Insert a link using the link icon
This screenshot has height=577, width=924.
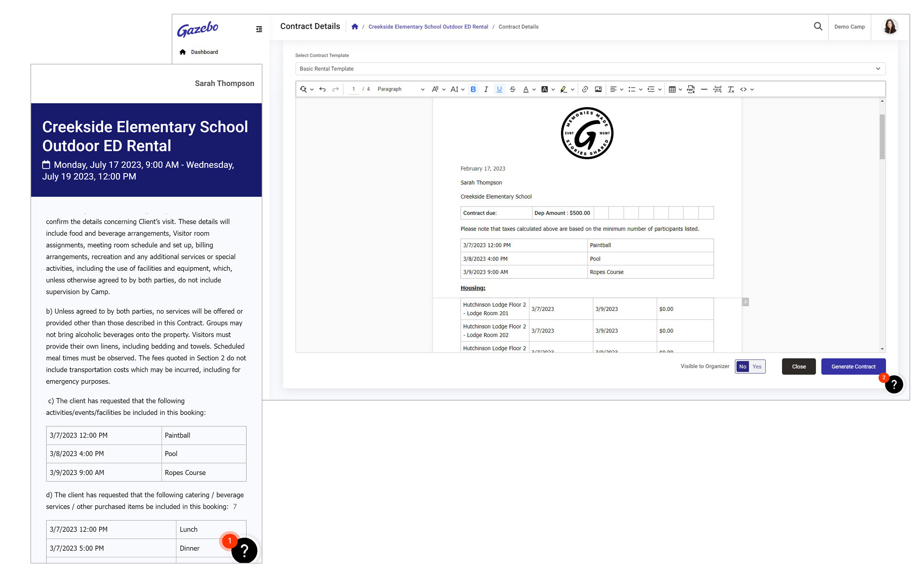pos(585,89)
